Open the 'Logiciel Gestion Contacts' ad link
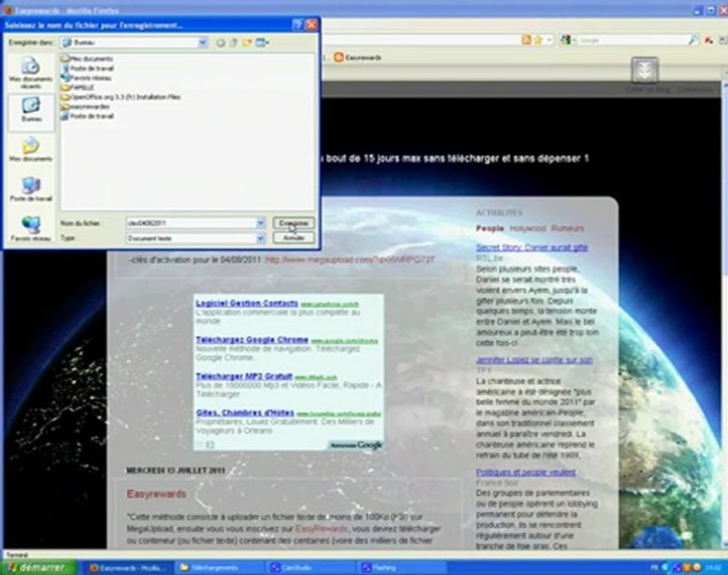The height and width of the screenshot is (575, 728). 247,303
